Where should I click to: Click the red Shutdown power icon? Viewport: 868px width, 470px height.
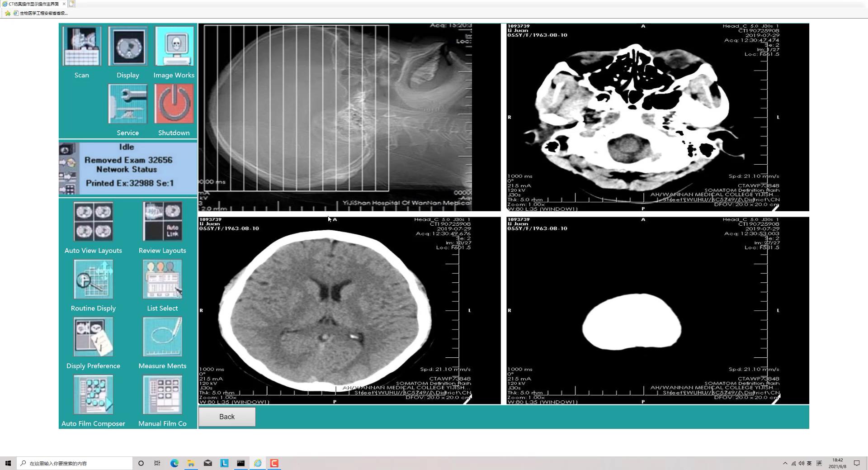coord(174,104)
